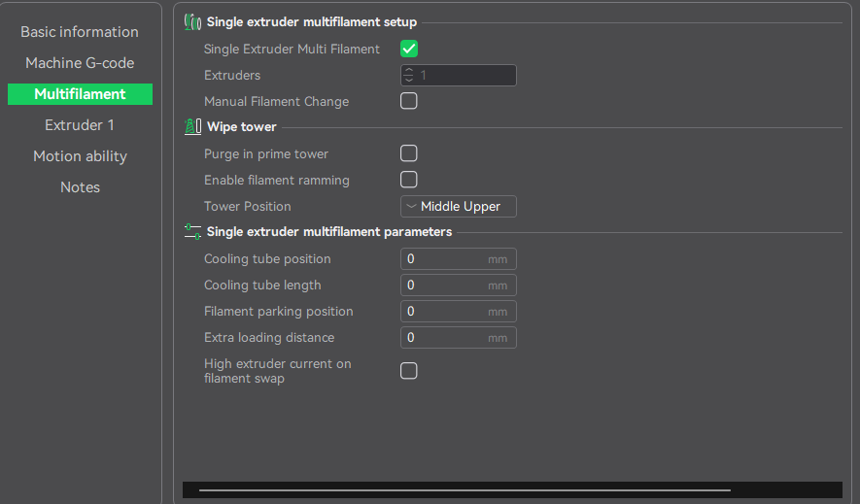Viewport: 860px width, 504px height.
Task: Open the Tower Position dropdown
Action: pos(459,207)
